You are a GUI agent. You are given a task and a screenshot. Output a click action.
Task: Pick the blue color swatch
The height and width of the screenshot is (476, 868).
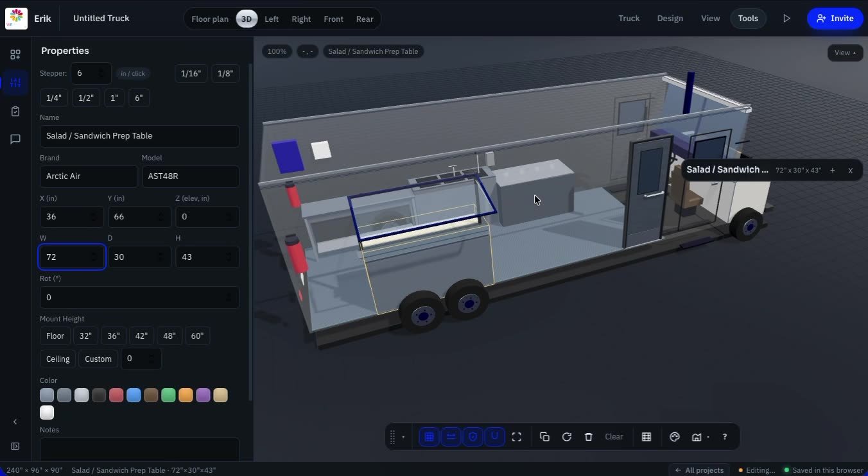pyautogui.click(x=134, y=395)
